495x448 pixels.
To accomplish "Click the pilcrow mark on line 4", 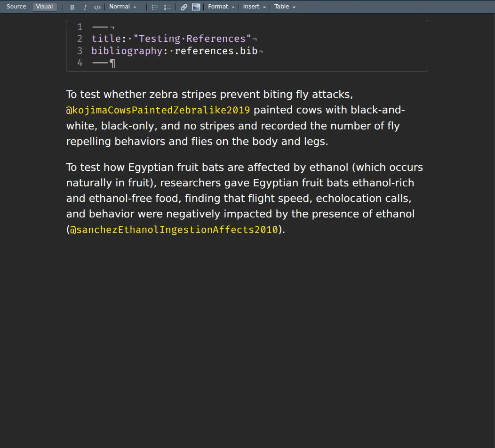I will [112, 63].
